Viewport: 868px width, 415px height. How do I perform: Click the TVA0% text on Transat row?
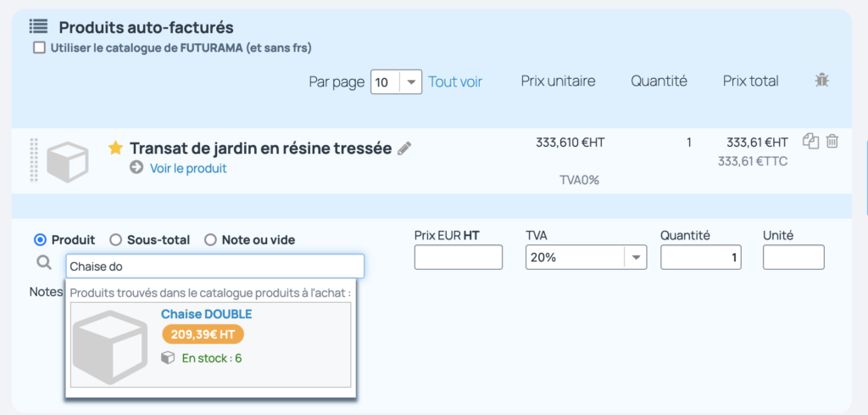580,180
